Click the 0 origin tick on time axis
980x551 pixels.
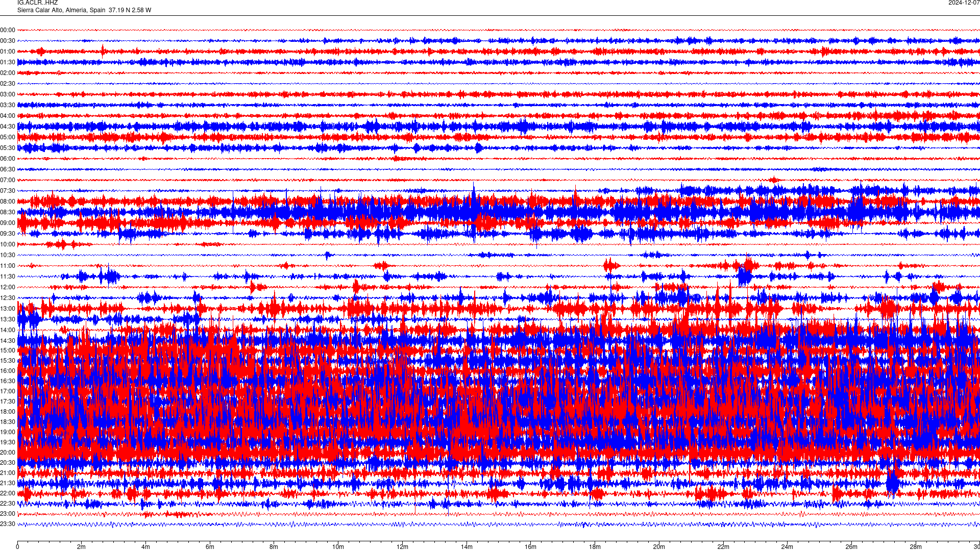click(17, 547)
